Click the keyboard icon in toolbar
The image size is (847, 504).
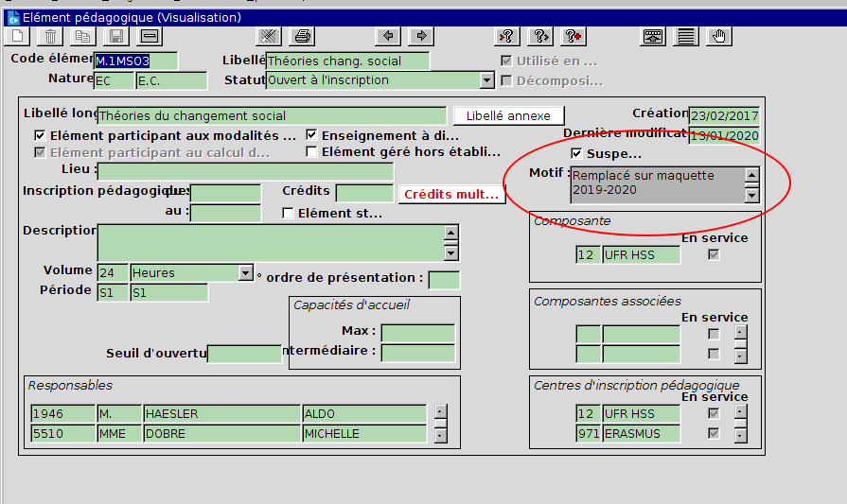point(653,37)
